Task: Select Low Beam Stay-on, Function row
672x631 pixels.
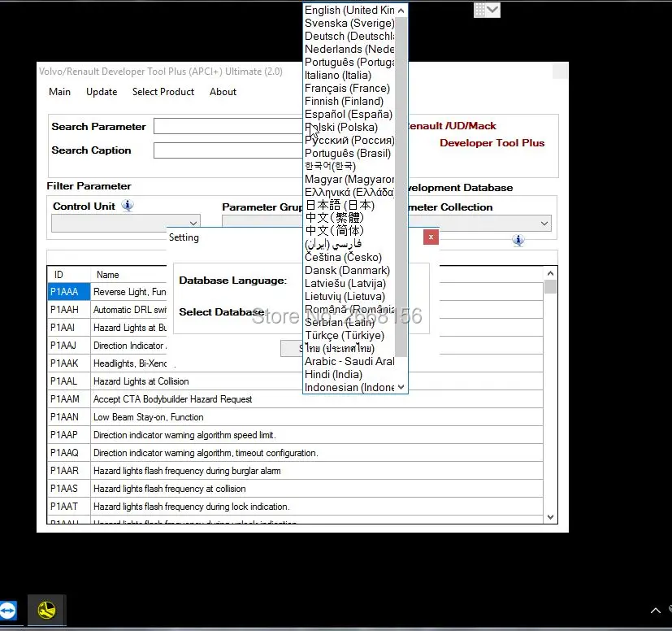Action: pyautogui.click(x=295, y=417)
